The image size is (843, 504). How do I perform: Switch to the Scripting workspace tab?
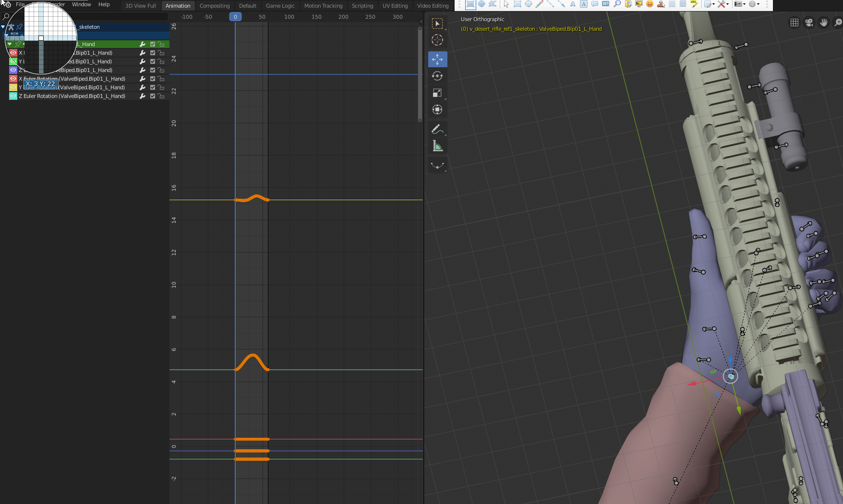pos(362,6)
